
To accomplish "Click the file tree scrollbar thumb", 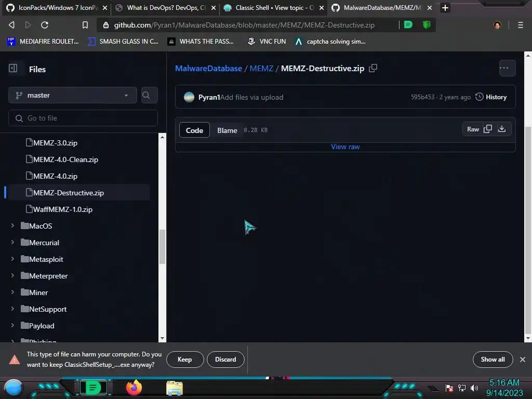I will tap(162, 247).
